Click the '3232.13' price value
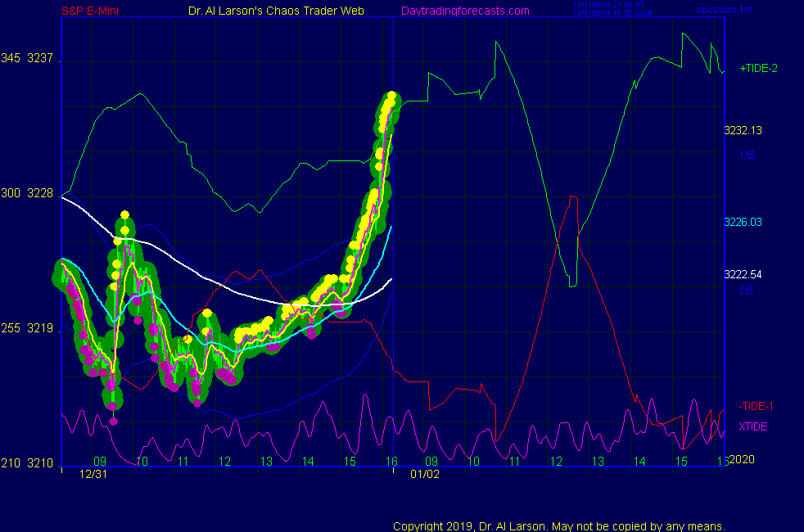Screen dimensions: 804x532 [x=743, y=130]
